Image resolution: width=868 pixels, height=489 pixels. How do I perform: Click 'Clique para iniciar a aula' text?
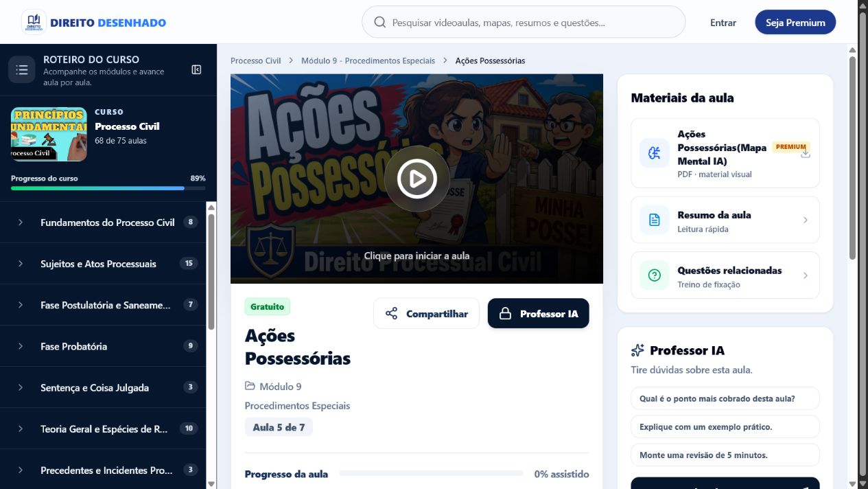417,255
